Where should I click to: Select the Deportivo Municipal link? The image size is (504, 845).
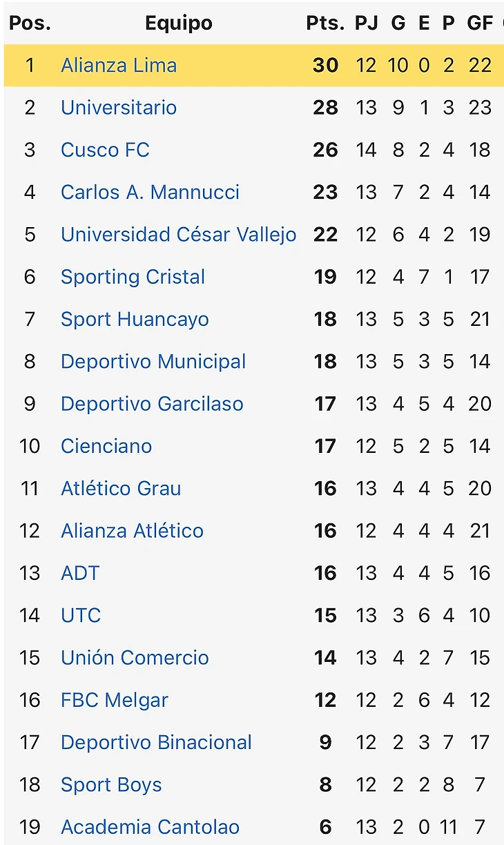[x=153, y=362]
